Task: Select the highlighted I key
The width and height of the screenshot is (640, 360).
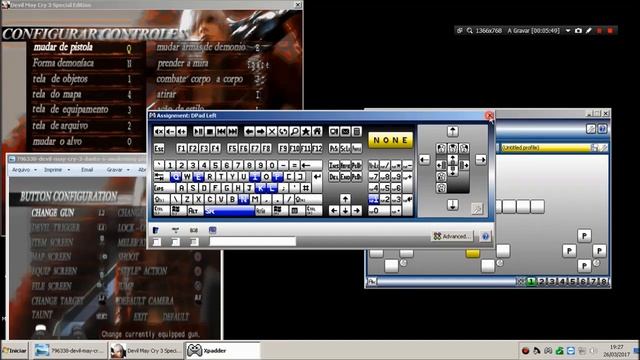Action: pos(255,177)
